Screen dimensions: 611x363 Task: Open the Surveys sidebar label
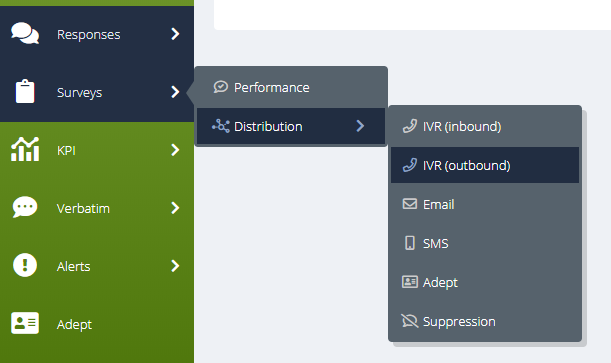79,93
